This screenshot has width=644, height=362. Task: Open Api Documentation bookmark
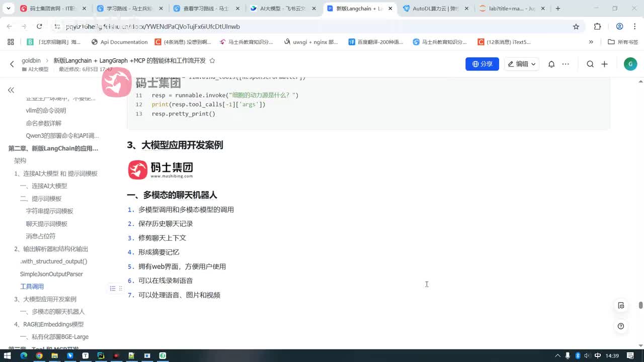point(120,42)
